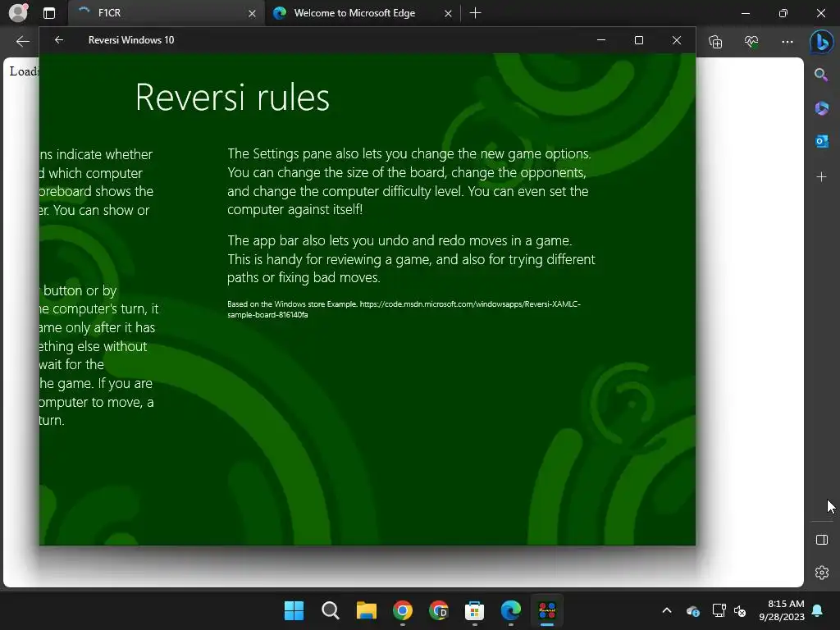
Task: Open OneDrive tray icon
Action: pos(692,610)
